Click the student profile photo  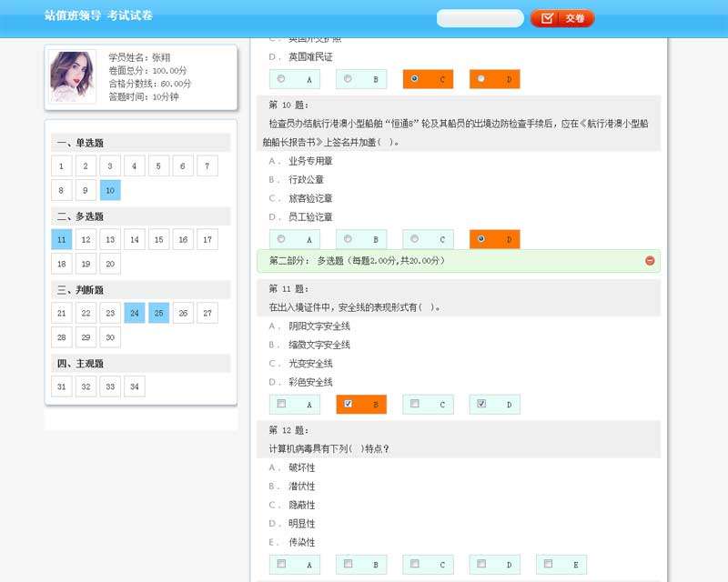pyautogui.click(x=74, y=76)
